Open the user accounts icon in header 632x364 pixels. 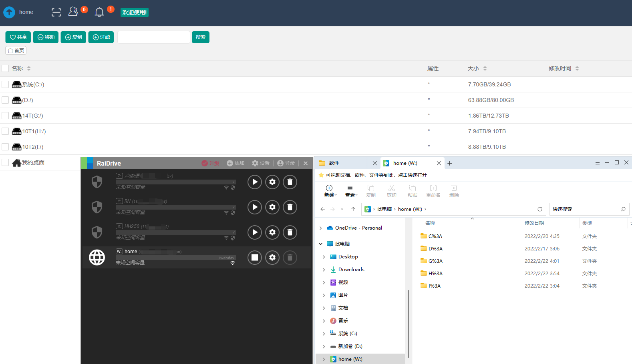click(73, 12)
